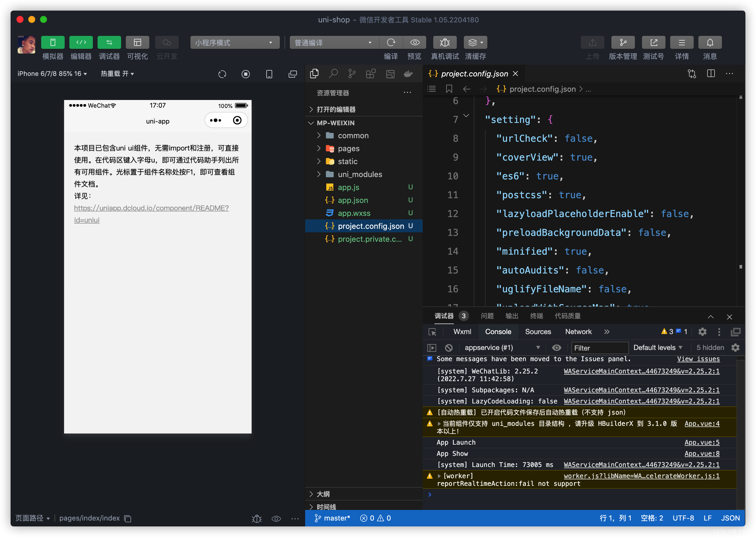Click the navigate back arrow in editor

(466, 89)
